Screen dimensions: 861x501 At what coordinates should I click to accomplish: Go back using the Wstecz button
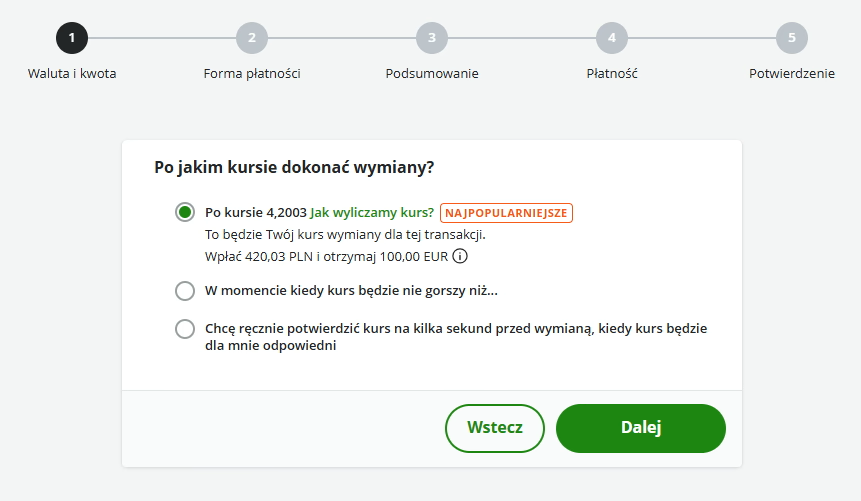pyautogui.click(x=495, y=428)
